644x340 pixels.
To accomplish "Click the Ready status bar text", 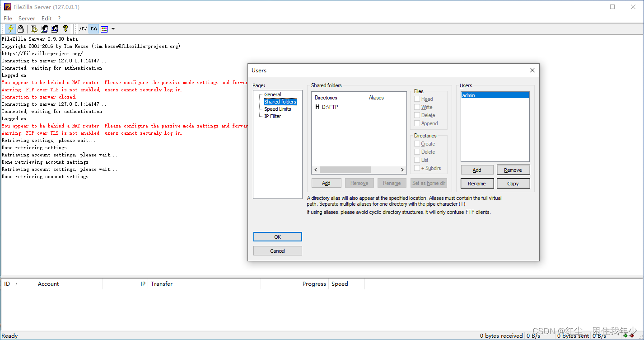I will (9, 336).
